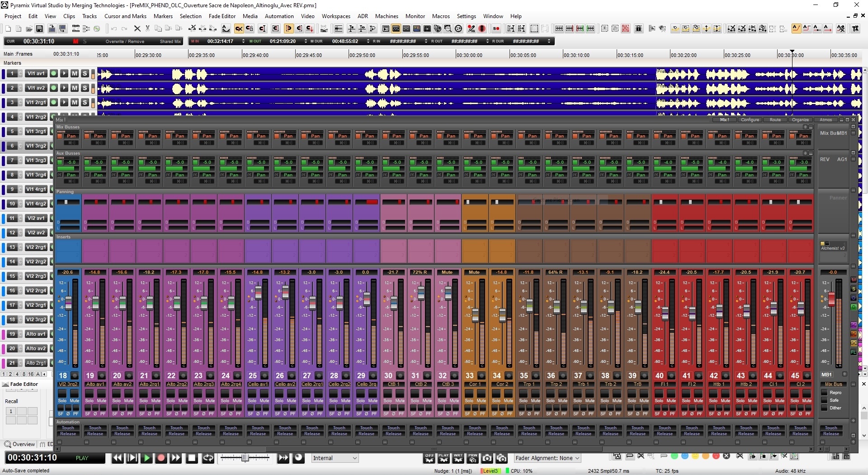This screenshot has height=475, width=868.
Task: Open the Internal sync source dropdown
Action: tap(335, 458)
